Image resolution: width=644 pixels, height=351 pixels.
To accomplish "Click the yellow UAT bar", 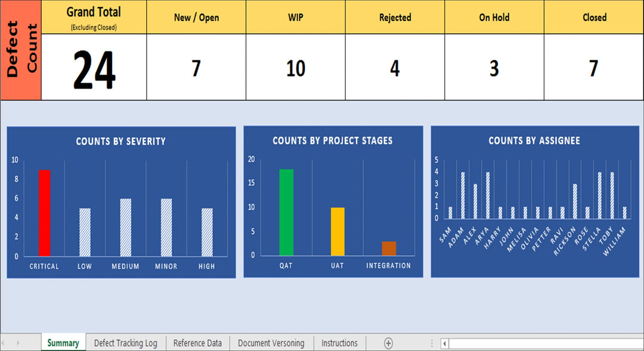I will point(338,231).
